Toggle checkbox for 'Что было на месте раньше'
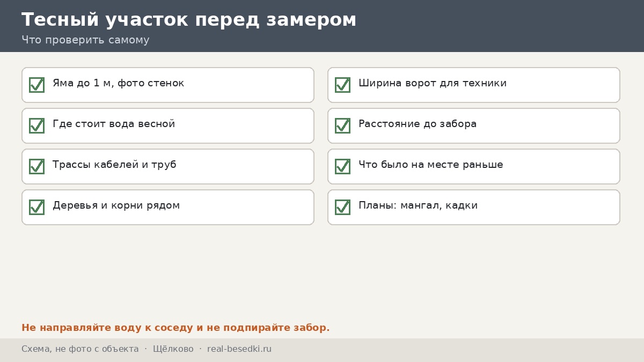The height and width of the screenshot is (362, 644). point(342,166)
